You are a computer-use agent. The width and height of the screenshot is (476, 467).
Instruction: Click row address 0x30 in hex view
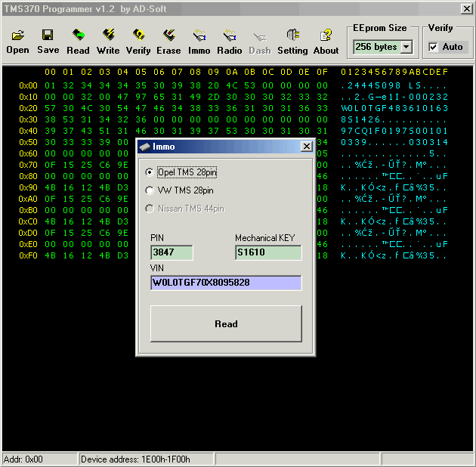pyautogui.click(x=28, y=119)
